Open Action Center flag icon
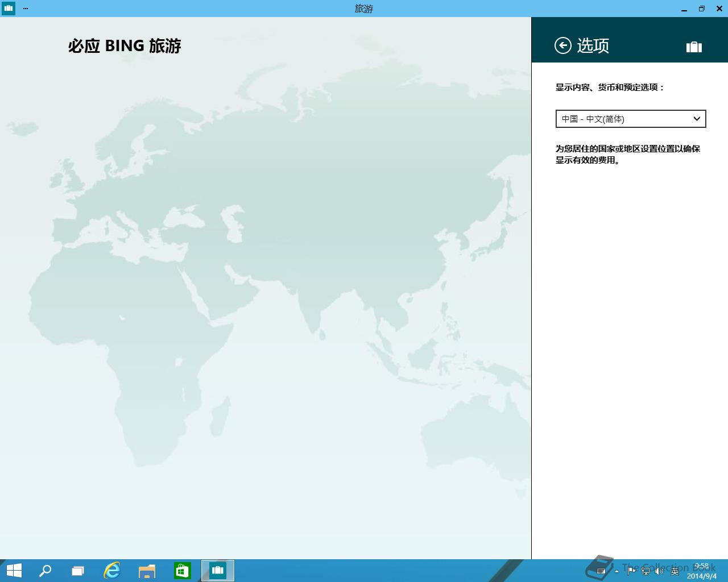Viewport: 728px width, 582px height. pos(631,571)
